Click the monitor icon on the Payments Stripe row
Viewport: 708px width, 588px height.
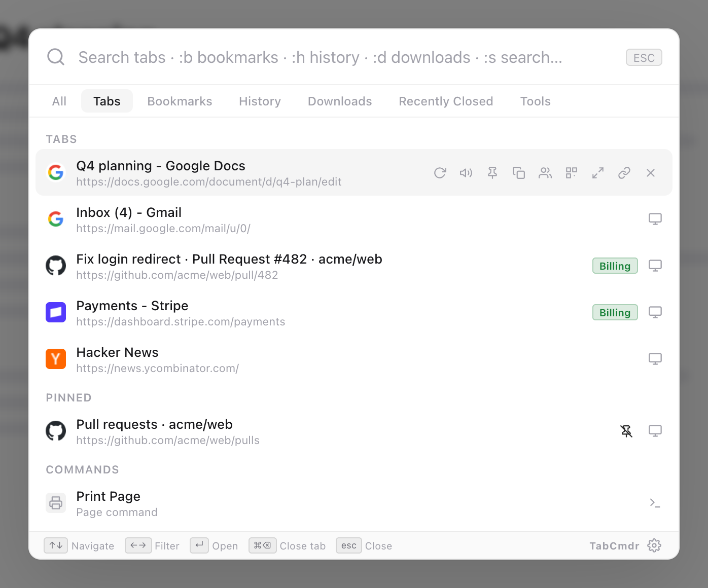(655, 312)
